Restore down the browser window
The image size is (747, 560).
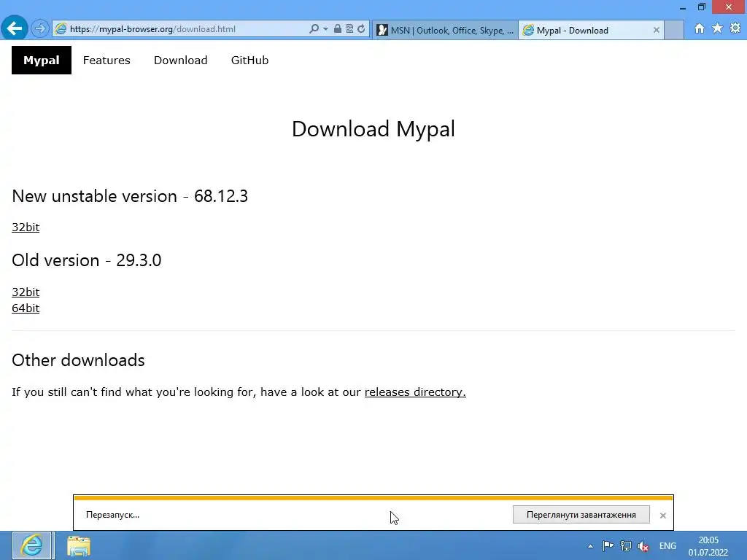[701, 7]
